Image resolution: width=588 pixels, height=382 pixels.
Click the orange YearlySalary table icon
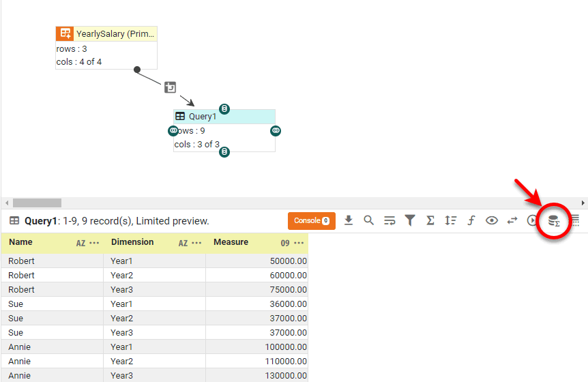[x=65, y=33]
